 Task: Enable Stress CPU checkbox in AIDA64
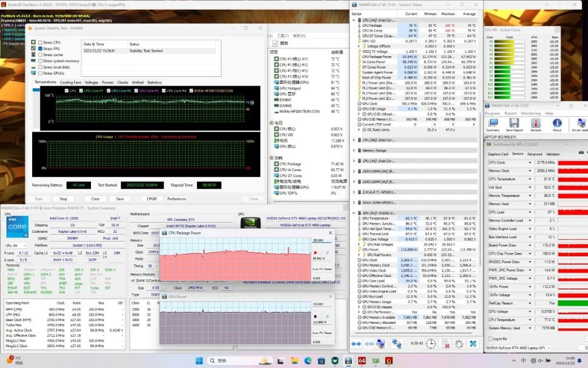(40, 43)
